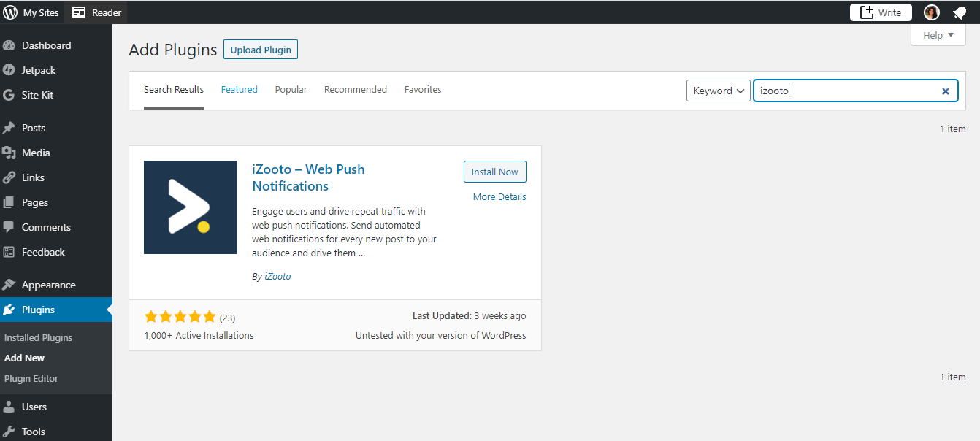Clear the search field with the X icon
This screenshot has height=441, width=980.
pos(945,91)
